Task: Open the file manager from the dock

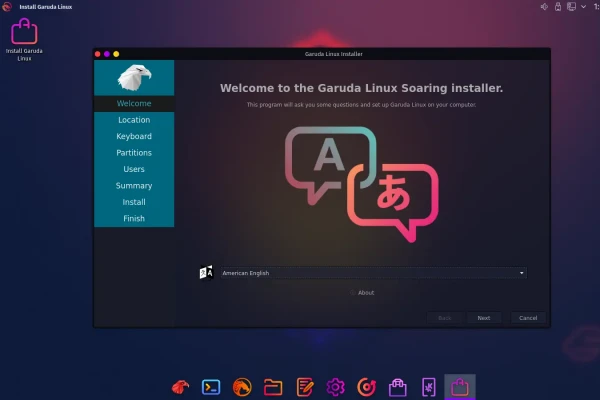Action: click(273, 387)
